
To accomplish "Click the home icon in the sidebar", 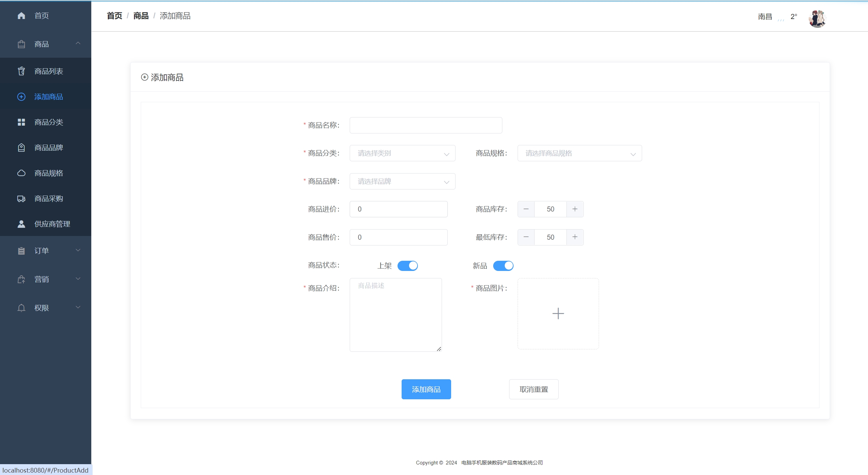I will (21, 16).
